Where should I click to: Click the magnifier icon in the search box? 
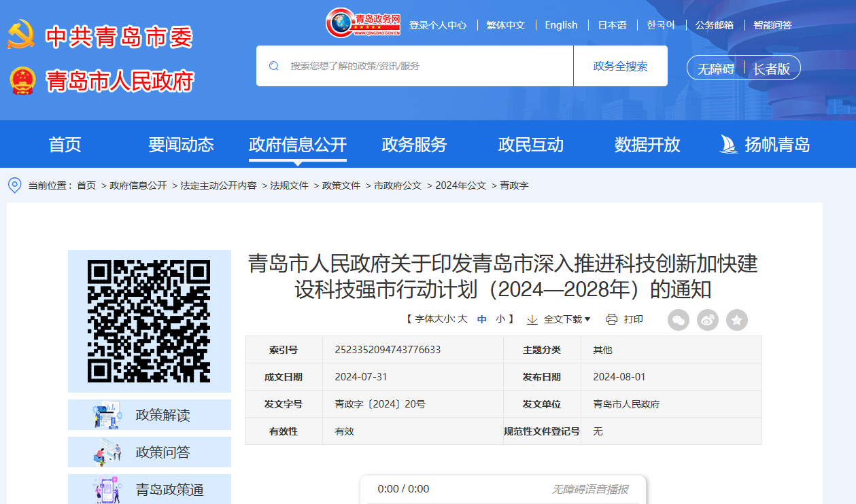tap(273, 65)
